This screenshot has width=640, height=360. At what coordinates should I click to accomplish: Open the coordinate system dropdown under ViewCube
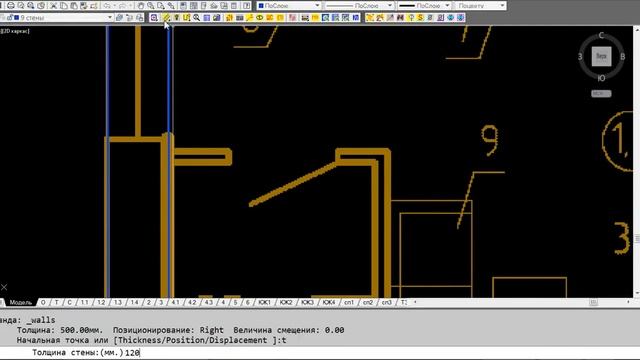[601, 93]
